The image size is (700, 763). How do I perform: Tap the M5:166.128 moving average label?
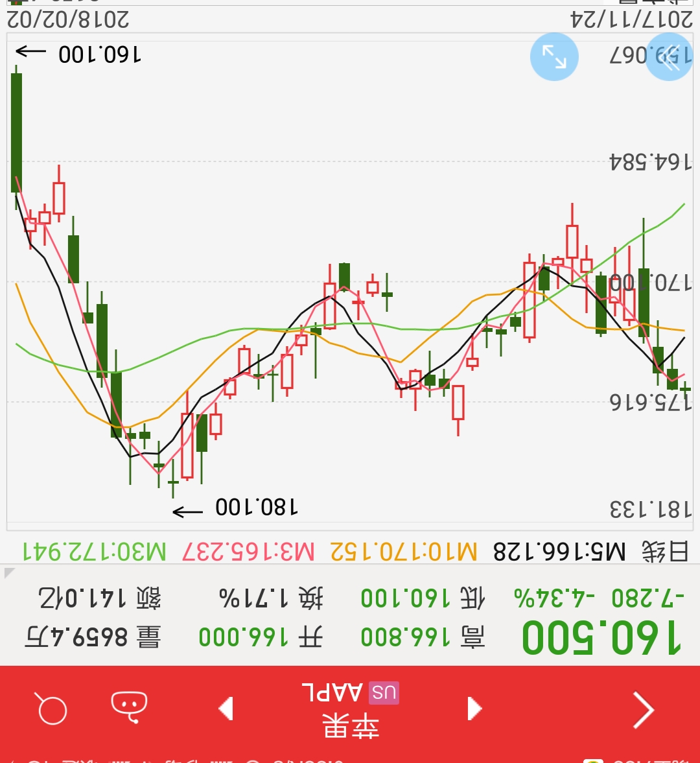[x=559, y=552]
